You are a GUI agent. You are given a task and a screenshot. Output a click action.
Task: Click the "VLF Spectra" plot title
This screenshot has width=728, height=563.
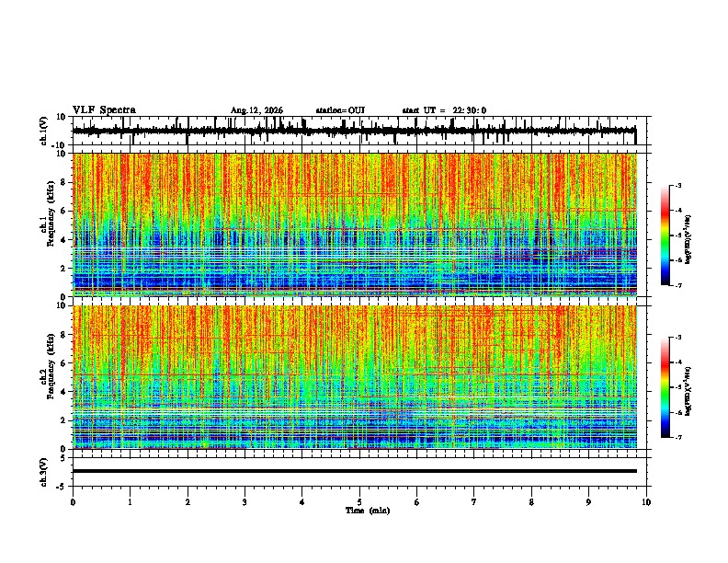click(x=104, y=110)
